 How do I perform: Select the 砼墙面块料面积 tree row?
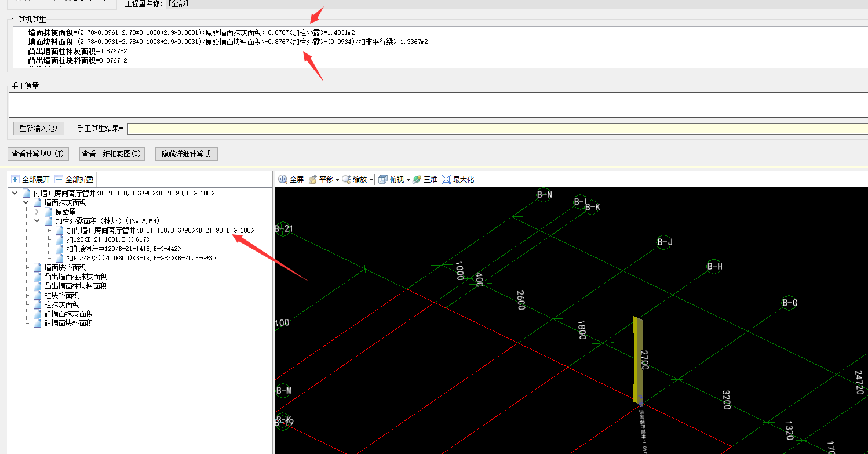(x=68, y=323)
